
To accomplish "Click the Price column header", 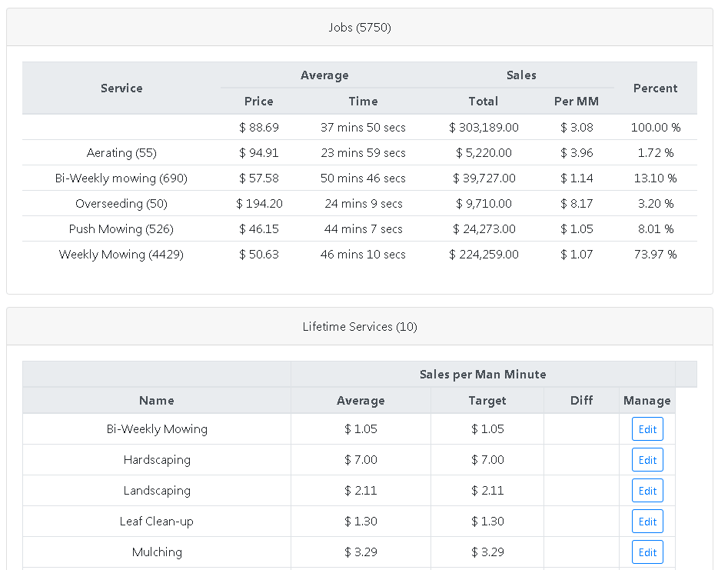I will point(259,102).
